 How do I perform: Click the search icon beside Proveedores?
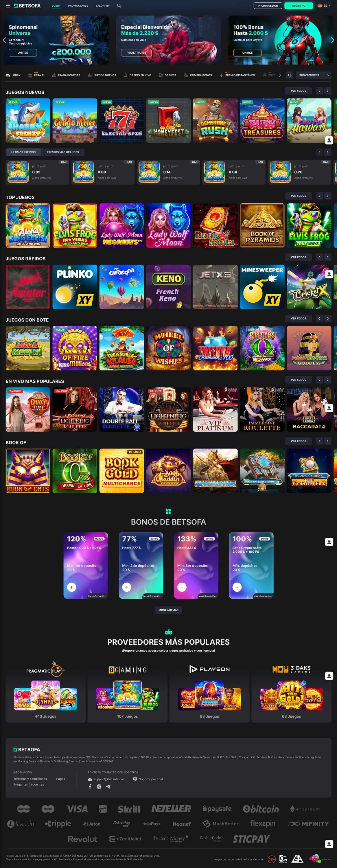[290, 75]
